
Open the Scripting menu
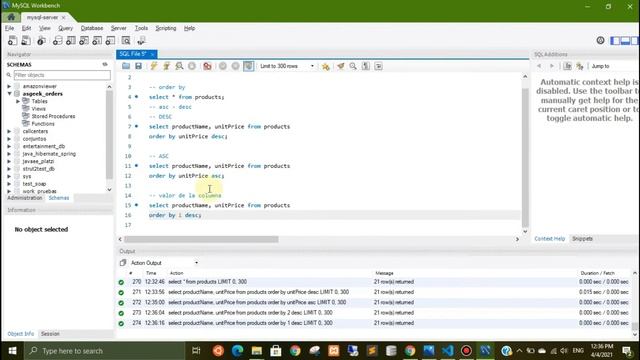coord(166,28)
